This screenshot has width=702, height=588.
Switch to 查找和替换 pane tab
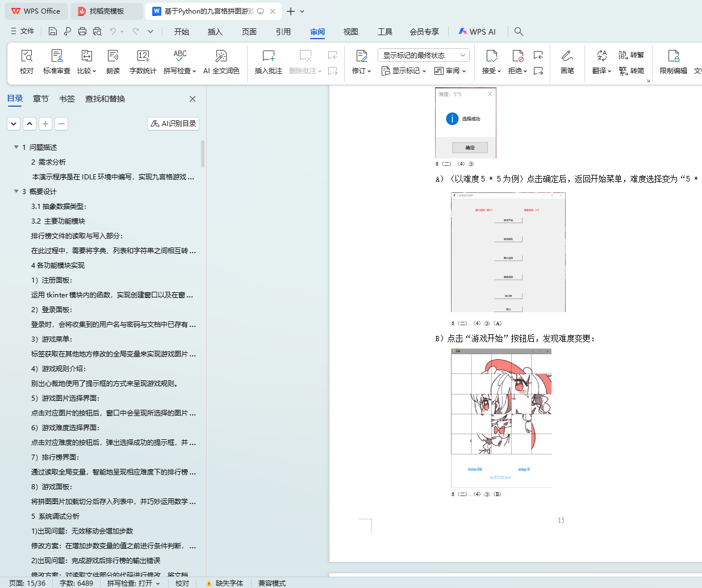pyautogui.click(x=105, y=99)
